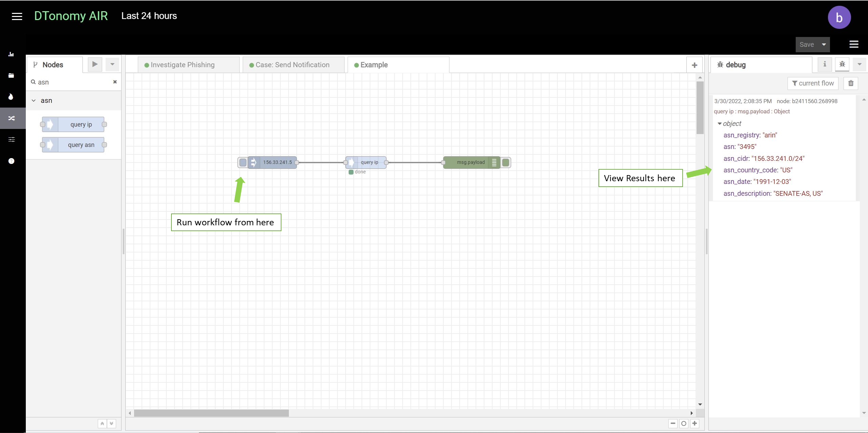The image size is (868, 433).
Task: Click the info icon in debug panel
Action: click(825, 65)
